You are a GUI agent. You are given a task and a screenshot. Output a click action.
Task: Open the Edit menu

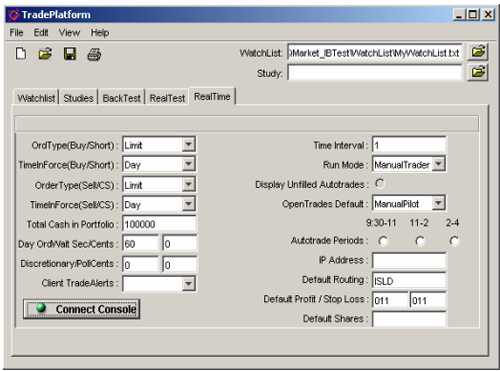(x=41, y=33)
